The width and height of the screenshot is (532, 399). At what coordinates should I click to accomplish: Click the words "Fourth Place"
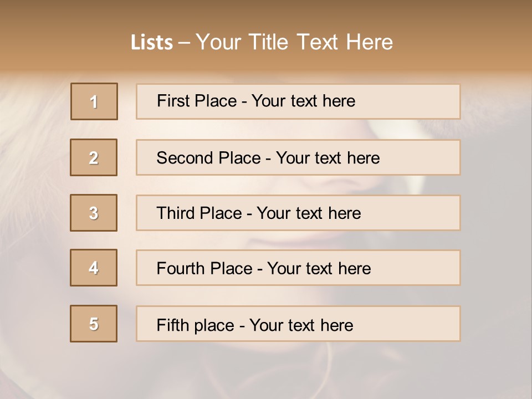coord(204,269)
